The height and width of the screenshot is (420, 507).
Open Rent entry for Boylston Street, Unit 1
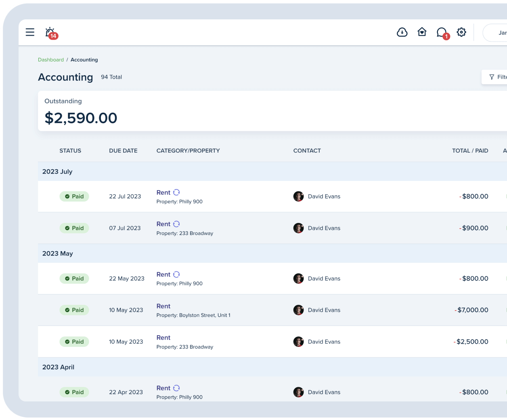(163, 306)
